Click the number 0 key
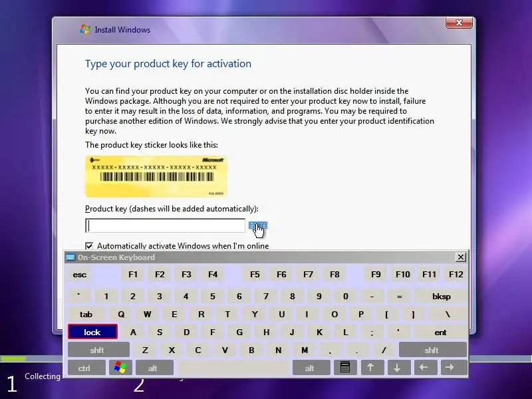 [x=345, y=296]
